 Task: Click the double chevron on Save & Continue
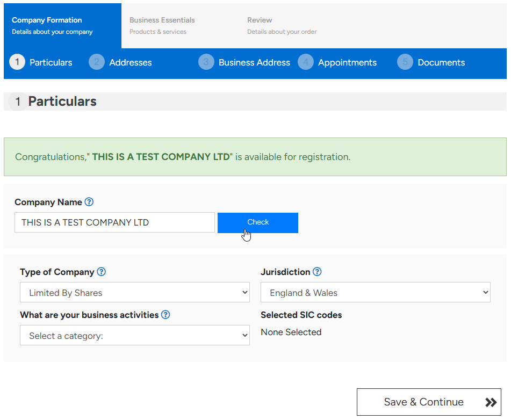tap(491, 402)
